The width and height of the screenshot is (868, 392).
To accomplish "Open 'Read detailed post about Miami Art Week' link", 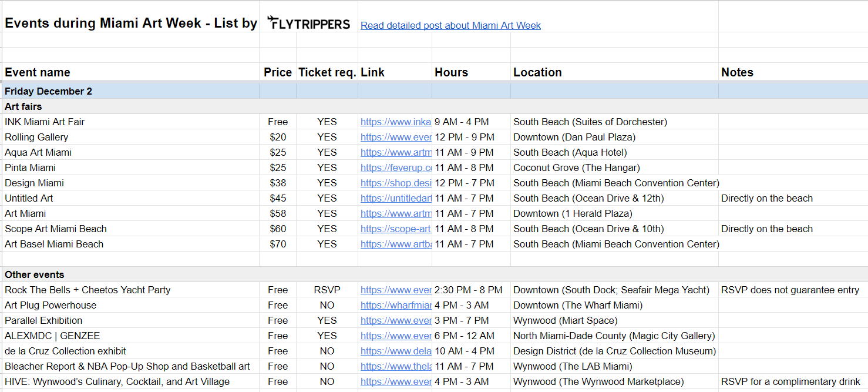I will (450, 25).
